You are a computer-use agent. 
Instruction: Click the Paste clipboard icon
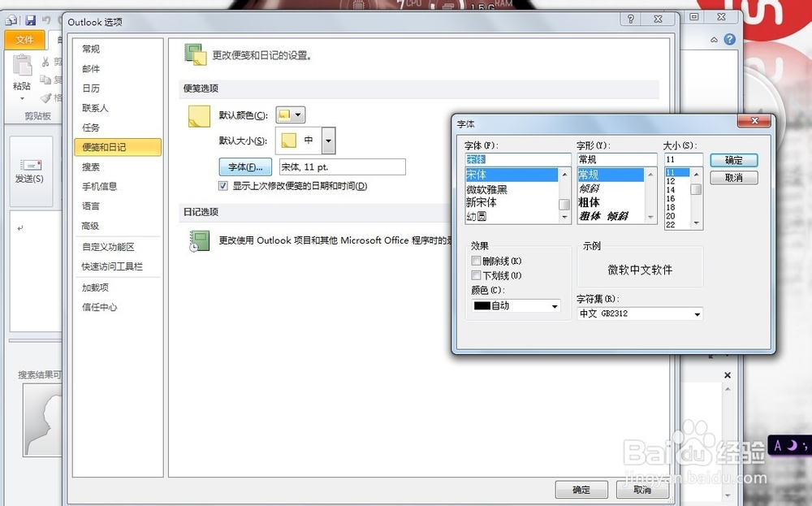(22, 67)
